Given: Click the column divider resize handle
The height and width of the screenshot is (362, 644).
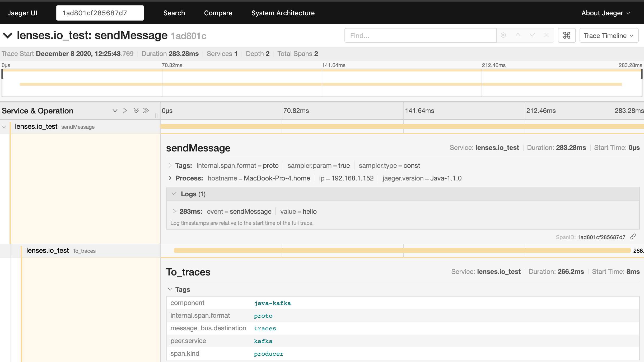Looking at the screenshot, I should 156,116.
